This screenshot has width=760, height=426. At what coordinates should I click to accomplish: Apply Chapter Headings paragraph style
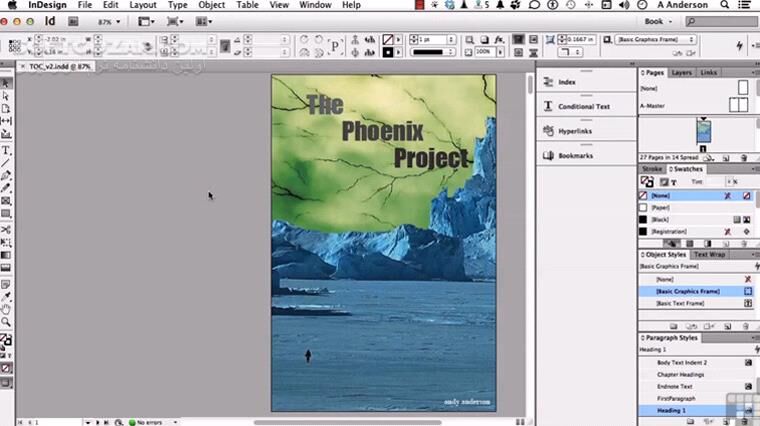tap(682, 373)
